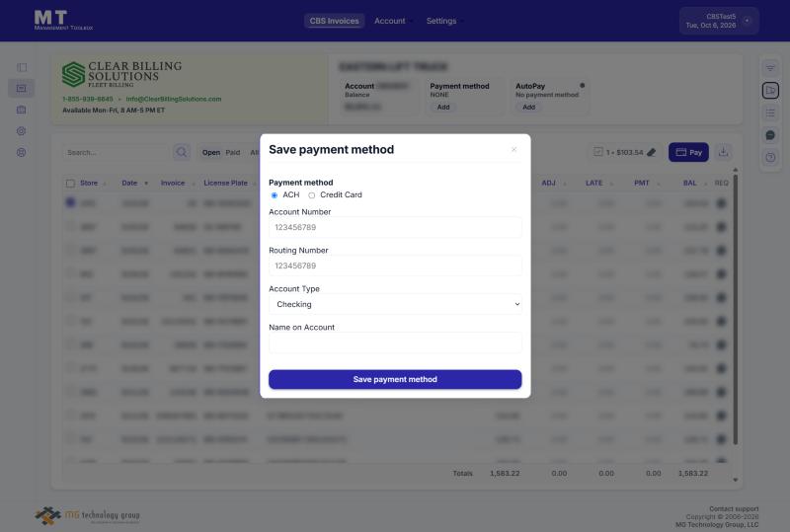Viewport: 790px width, 532px height.
Task: Select the ACH radio button
Action: coord(275,195)
